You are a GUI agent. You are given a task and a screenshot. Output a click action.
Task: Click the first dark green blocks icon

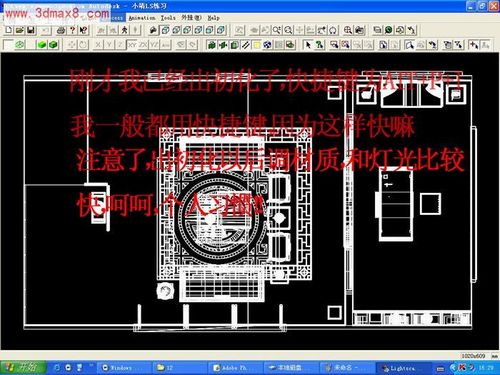pos(212,45)
